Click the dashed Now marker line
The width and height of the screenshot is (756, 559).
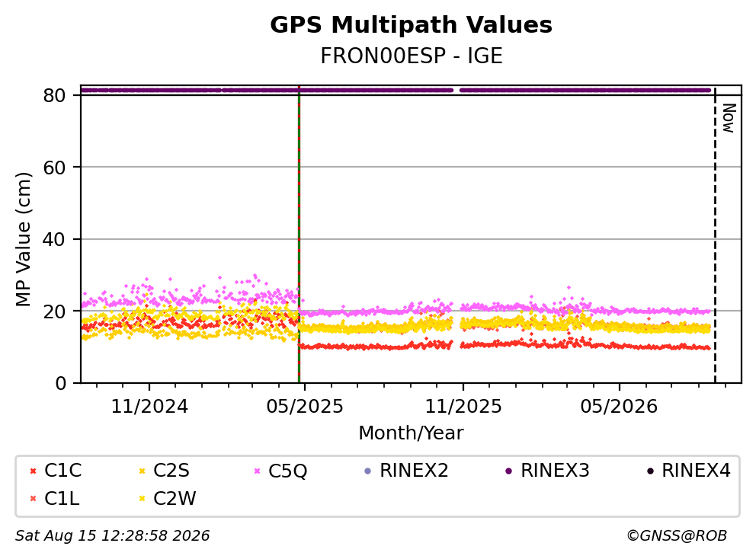point(715,235)
